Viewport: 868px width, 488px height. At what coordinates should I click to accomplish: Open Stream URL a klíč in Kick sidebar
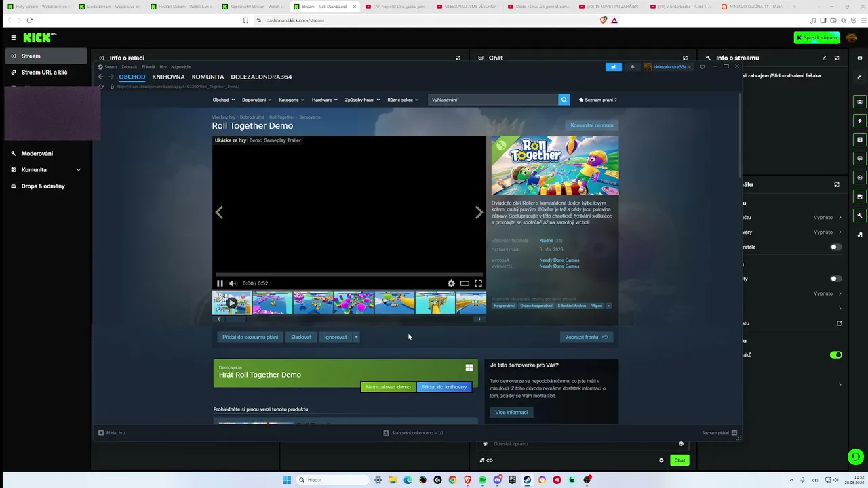[x=45, y=73]
